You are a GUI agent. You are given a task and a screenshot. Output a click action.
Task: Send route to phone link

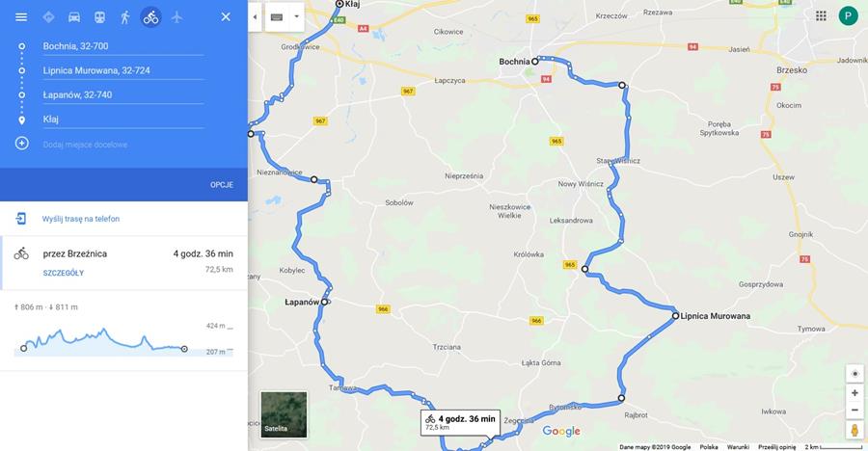[81, 219]
